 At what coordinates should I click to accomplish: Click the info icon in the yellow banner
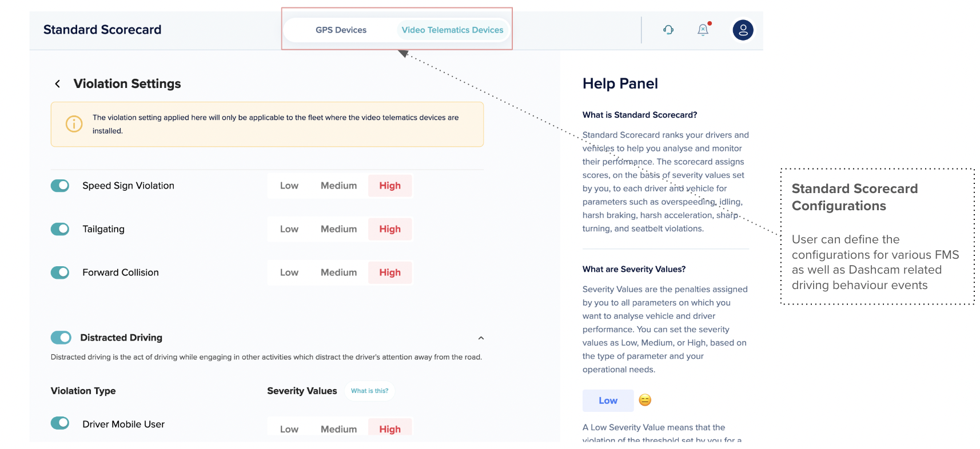click(74, 124)
